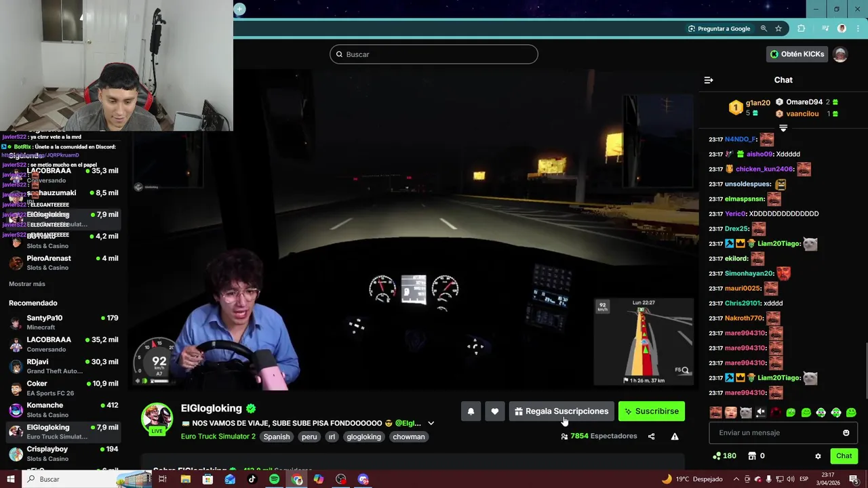Select the glogloking tag
Image resolution: width=868 pixels, height=488 pixels.
364,436
